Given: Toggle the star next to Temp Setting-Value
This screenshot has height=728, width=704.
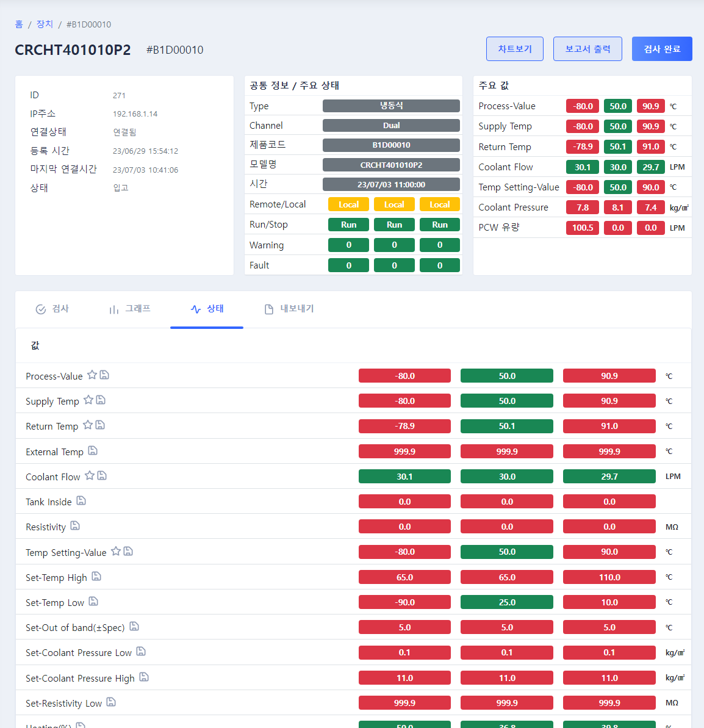Looking at the screenshot, I should click(x=115, y=551).
